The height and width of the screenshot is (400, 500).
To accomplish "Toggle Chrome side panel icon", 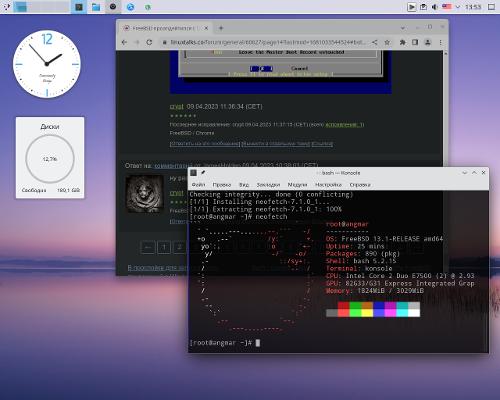I will point(415,42).
